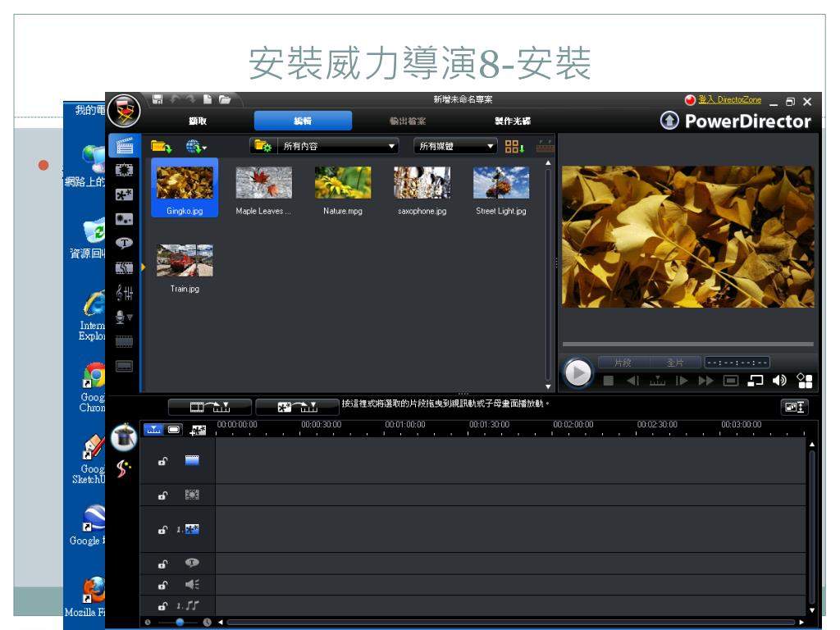
Task: Create a new project with the blank page icon
Action: [208, 99]
